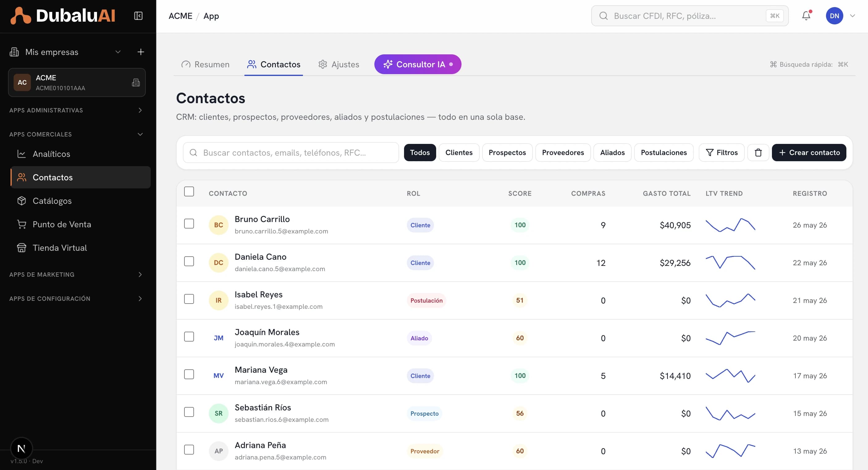Open Tienda Virtual in sidebar
The width and height of the screenshot is (868, 470).
tap(81, 248)
